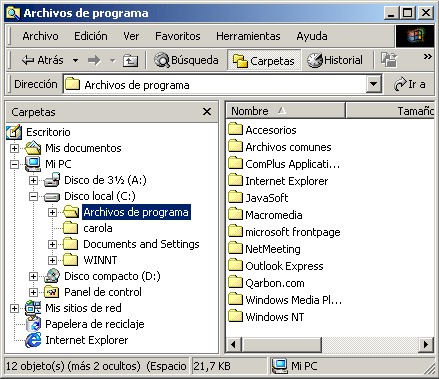The image size is (439, 379).
Task: Click the Up one level folder icon
Action: coord(130,61)
